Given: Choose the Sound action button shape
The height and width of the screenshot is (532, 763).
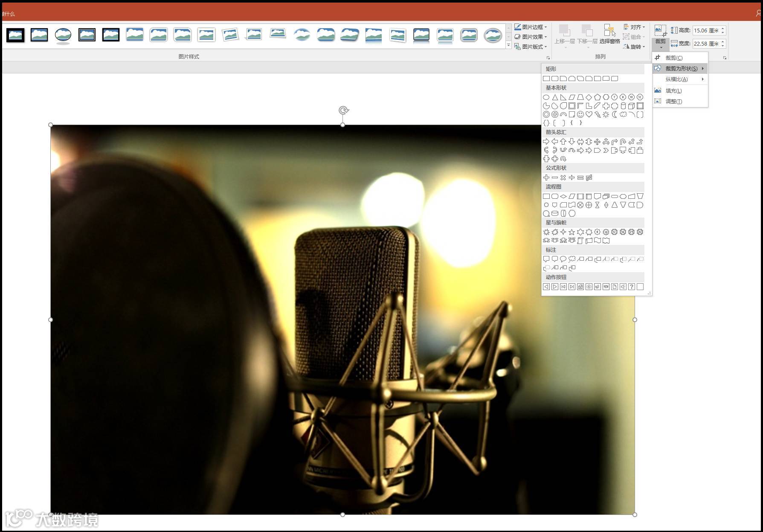Looking at the screenshot, I should tap(623, 287).
